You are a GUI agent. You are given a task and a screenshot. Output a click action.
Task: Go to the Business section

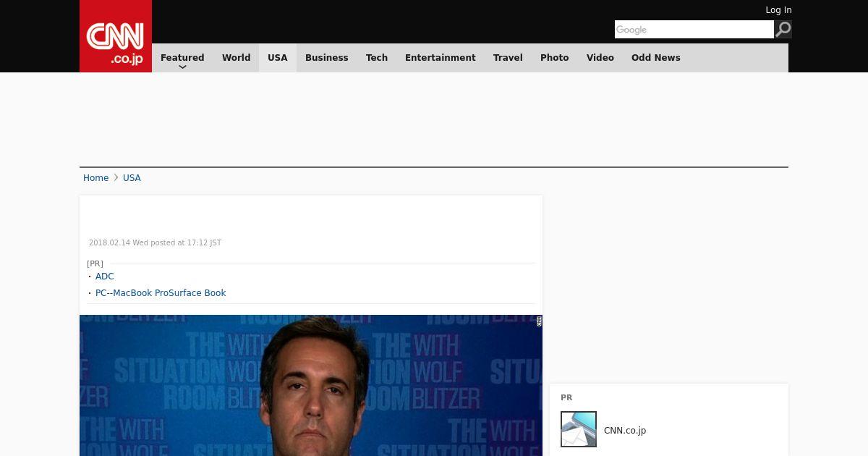coord(327,58)
